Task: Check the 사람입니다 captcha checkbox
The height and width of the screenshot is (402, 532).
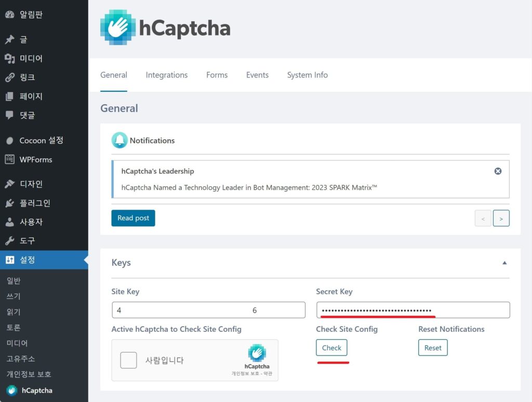Action: click(x=129, y=360)
